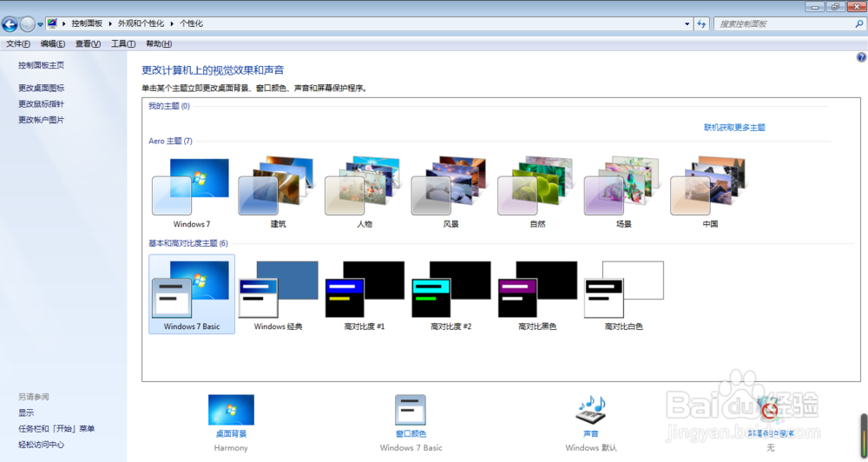Open 轻松访问中心 link

[x=41, y=445]
